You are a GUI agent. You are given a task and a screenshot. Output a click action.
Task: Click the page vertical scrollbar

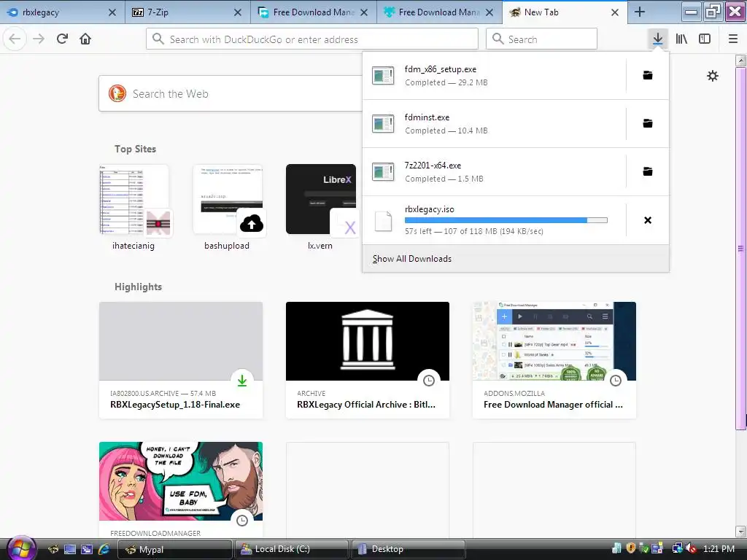point(740,248)
